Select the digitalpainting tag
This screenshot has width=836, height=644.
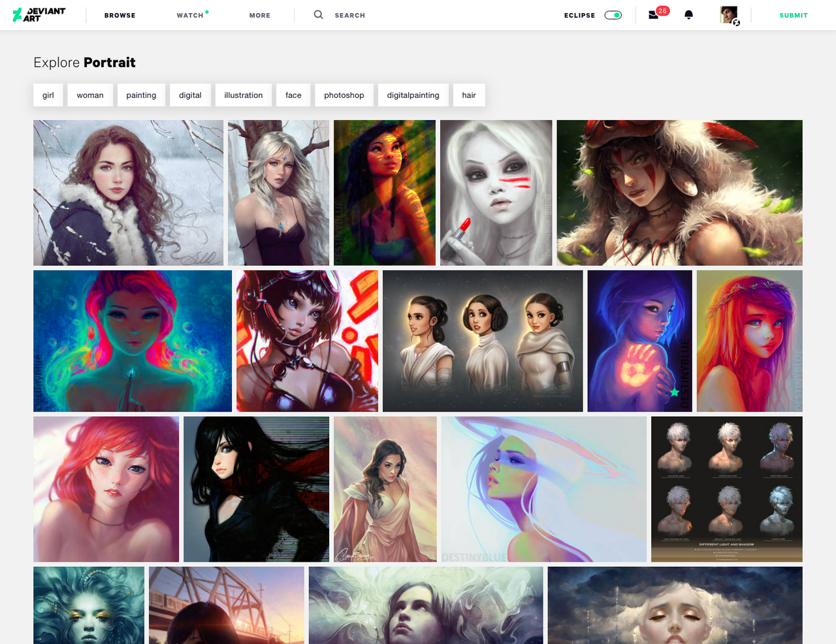[413, 95]
